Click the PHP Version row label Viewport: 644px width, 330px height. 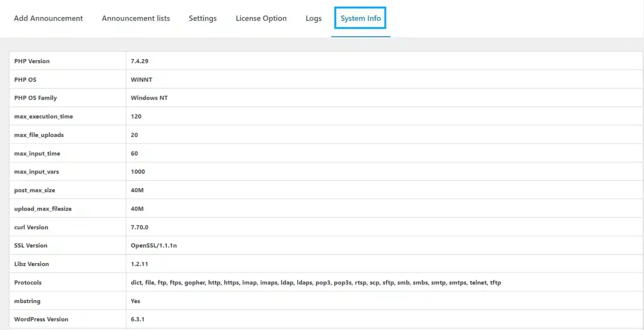[32, 61]
